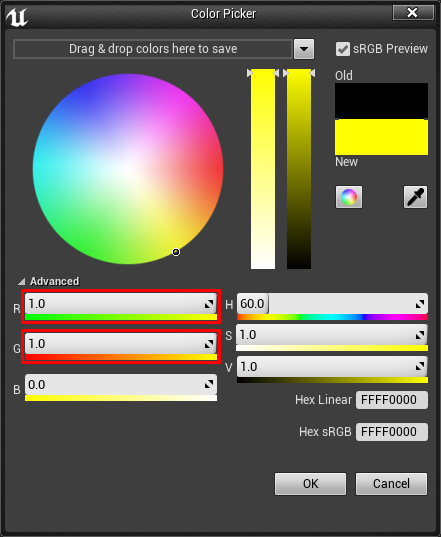
Task: Click the B value spinner arrow icon
Action: [x=209, y=385]
